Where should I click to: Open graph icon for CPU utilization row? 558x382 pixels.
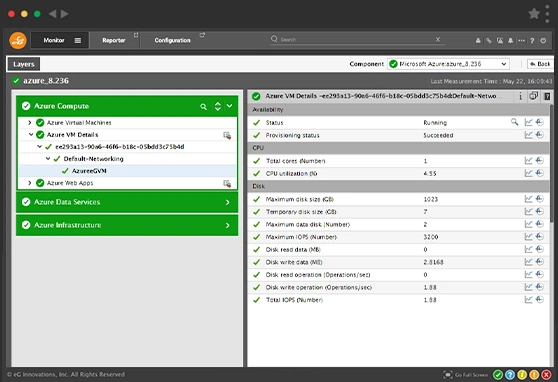[x=528, y=173]
